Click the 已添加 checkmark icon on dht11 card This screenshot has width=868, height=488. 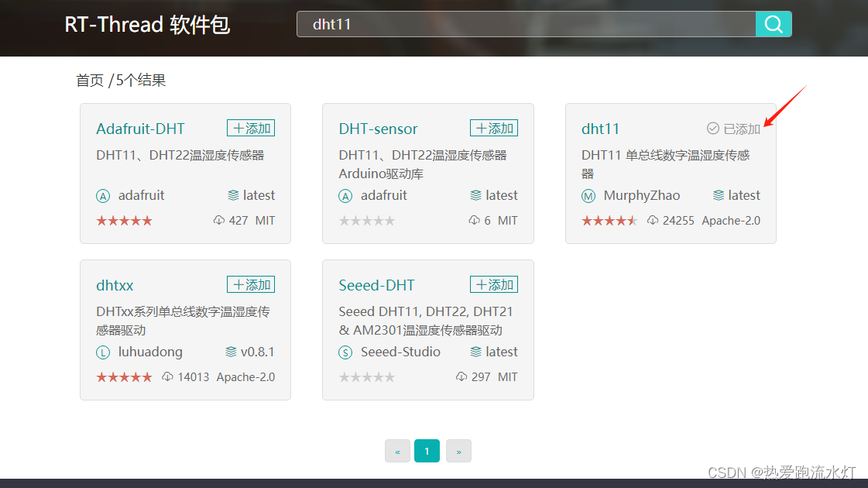coord(712,129)
